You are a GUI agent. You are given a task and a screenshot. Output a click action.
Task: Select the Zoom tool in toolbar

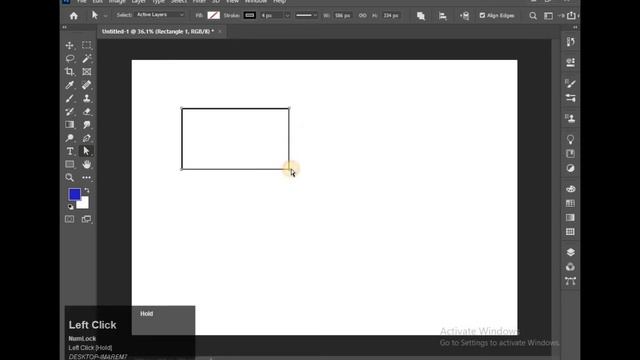(x=70, y=178)
